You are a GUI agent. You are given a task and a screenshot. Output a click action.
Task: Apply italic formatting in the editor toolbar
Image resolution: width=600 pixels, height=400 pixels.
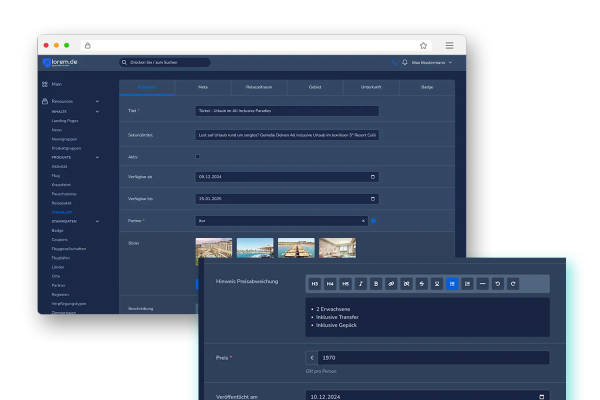(361, 284)
